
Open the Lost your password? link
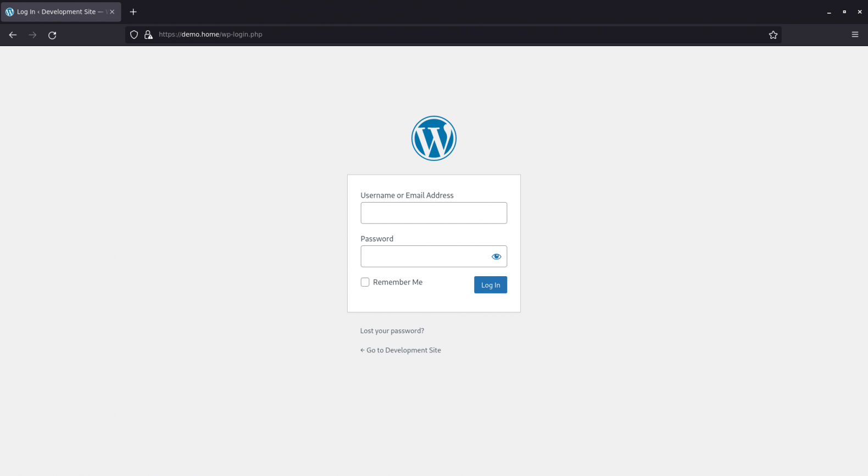392,331
